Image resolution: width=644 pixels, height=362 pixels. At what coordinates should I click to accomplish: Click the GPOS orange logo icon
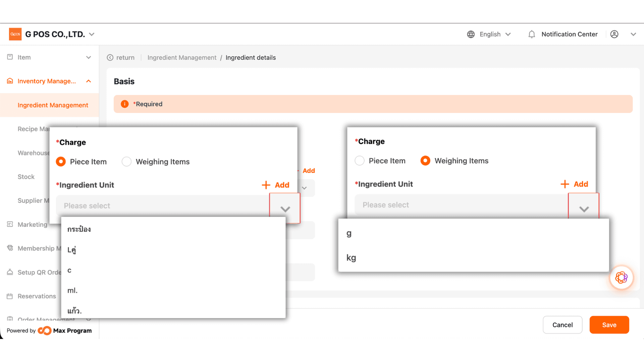point(15,34)
